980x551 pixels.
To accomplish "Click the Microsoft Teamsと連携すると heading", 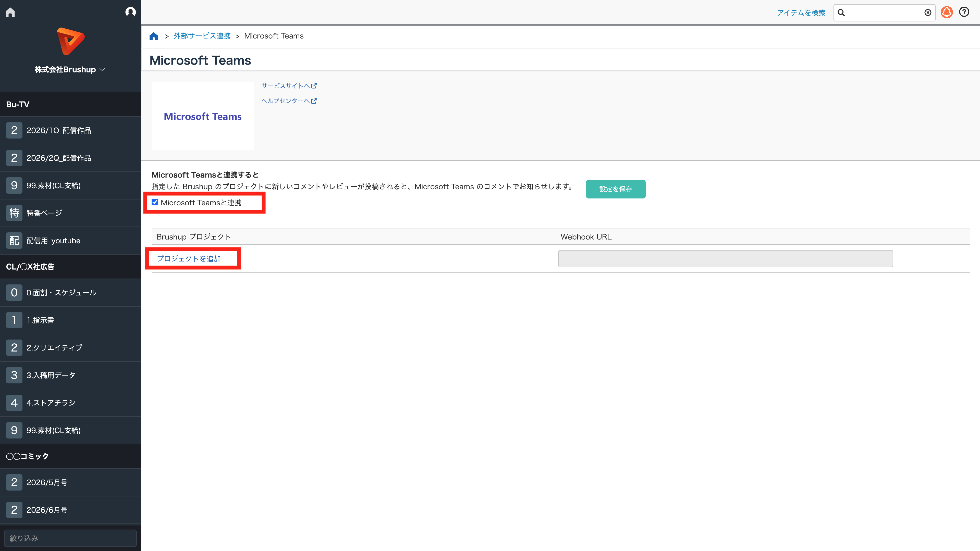I will 205,175.
